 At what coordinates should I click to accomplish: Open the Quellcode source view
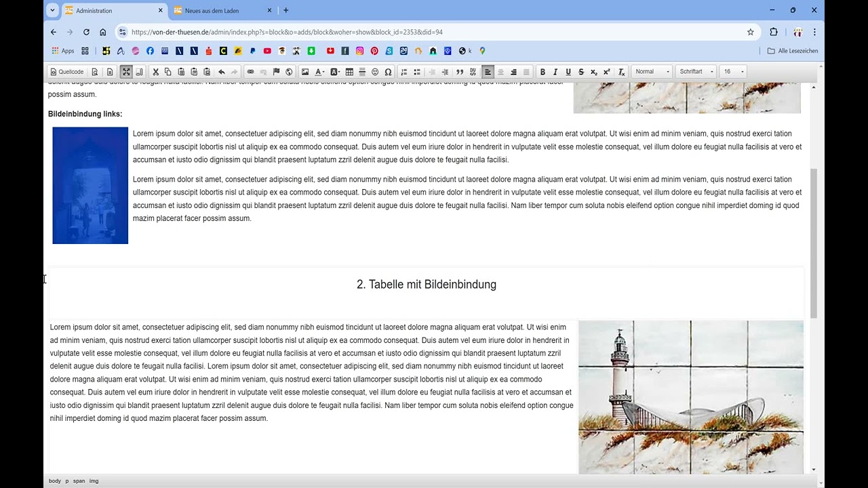pyautogui.click(x=67, y=72)
